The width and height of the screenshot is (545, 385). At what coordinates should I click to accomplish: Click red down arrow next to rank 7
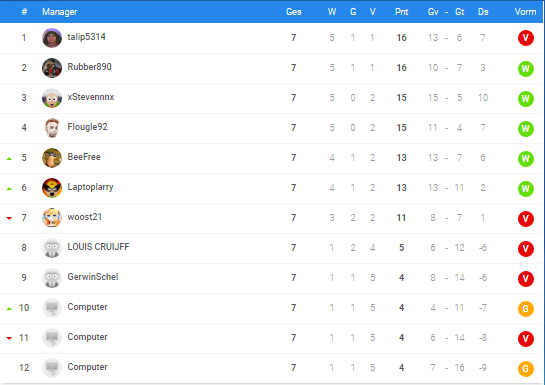click(x=9, y=218)
